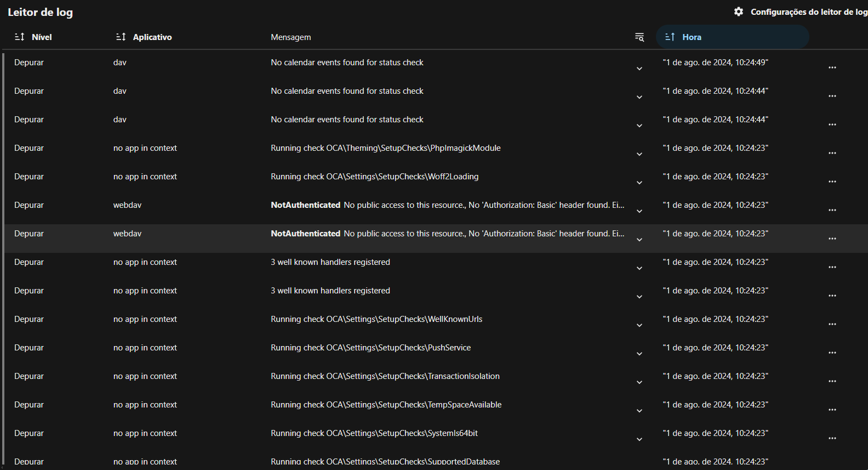
Task: Click the sort icon beside Nível
Action: pos(20,37)
